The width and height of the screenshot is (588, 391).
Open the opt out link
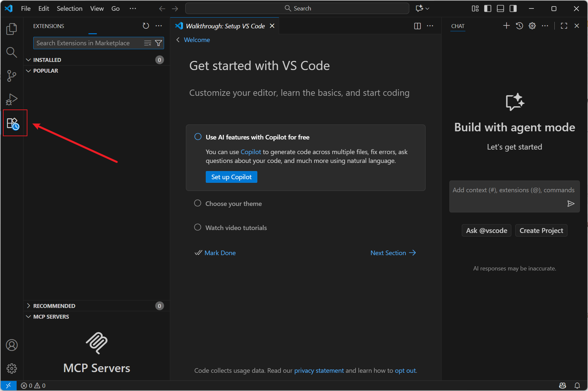[405, 370]
